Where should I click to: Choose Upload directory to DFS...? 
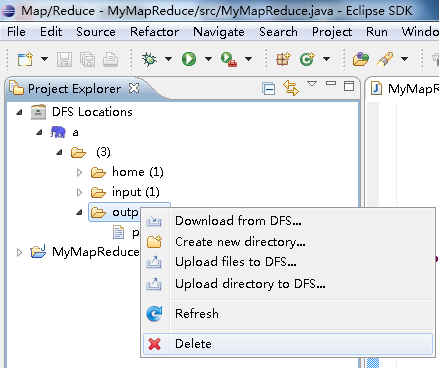click(x=288, y=284)
